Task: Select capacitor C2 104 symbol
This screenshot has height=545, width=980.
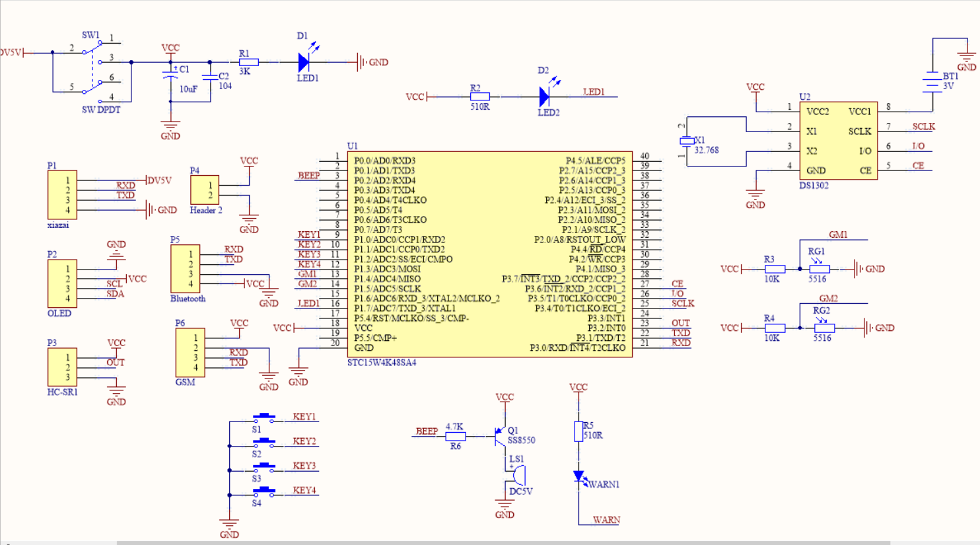Action: click(210, 77)
